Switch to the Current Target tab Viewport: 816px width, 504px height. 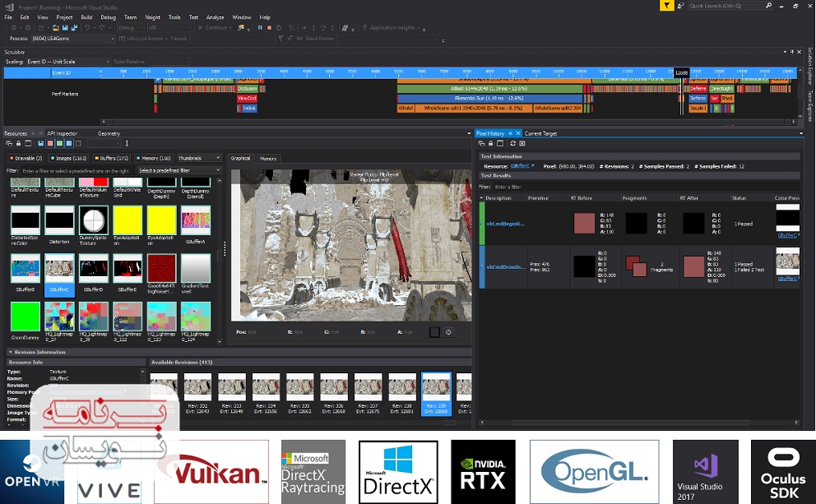point(540,133)
